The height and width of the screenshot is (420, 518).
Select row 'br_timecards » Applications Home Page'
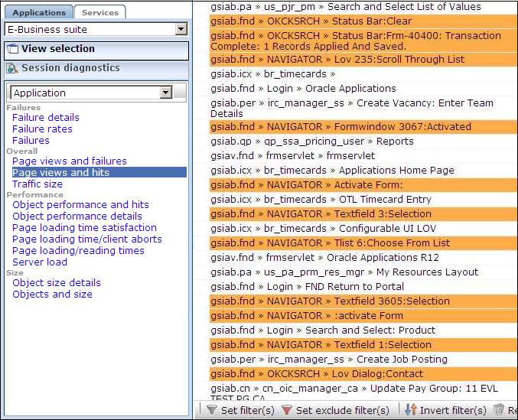tap(363, 171)
